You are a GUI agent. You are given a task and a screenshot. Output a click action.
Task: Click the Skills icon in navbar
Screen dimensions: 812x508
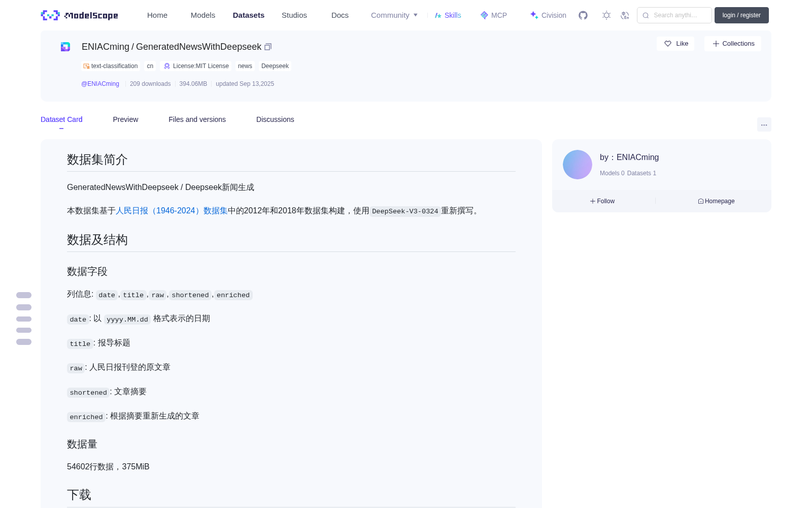pos(438,15)
